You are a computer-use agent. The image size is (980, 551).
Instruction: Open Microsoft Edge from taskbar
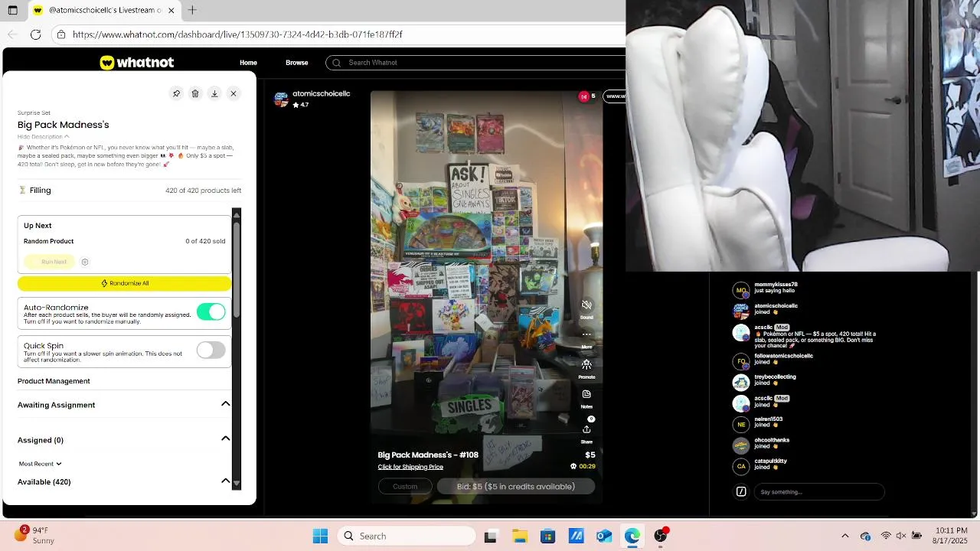pyautogui.click(x=632, y=536)
